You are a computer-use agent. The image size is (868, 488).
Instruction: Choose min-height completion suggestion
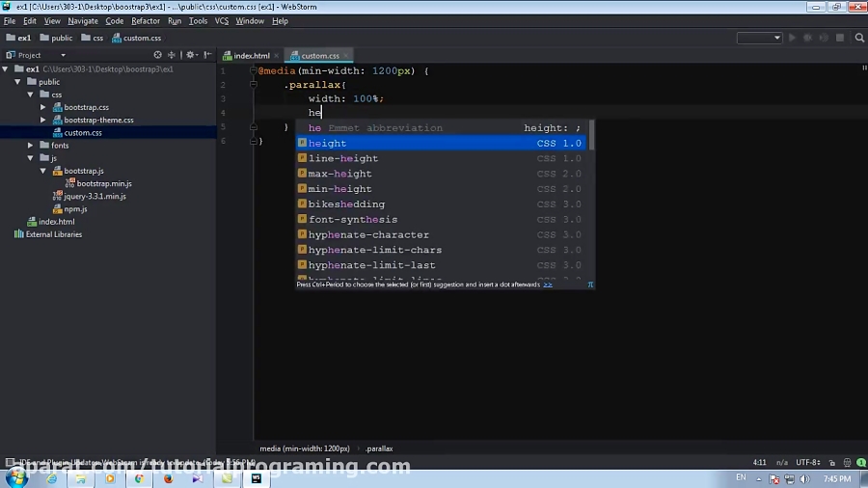click(441, 189)
